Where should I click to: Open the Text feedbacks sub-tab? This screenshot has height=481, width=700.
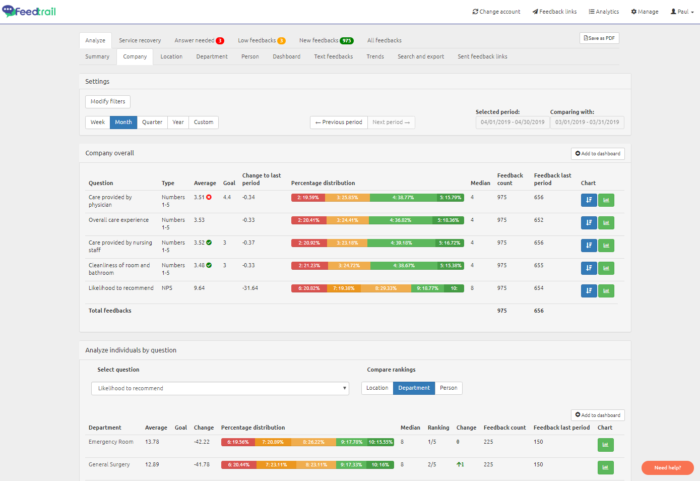coord(333,57)
